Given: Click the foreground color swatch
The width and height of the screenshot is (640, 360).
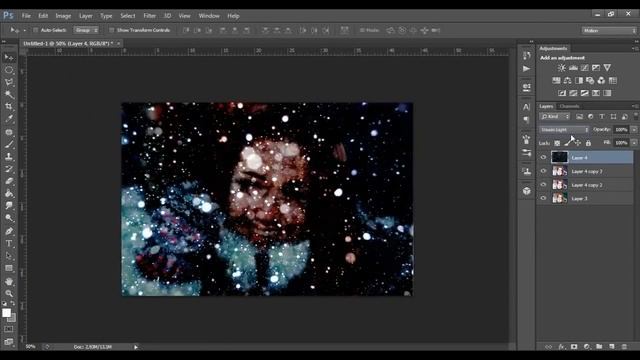Looking at the screenshot, I should click(x=6, y=313).
